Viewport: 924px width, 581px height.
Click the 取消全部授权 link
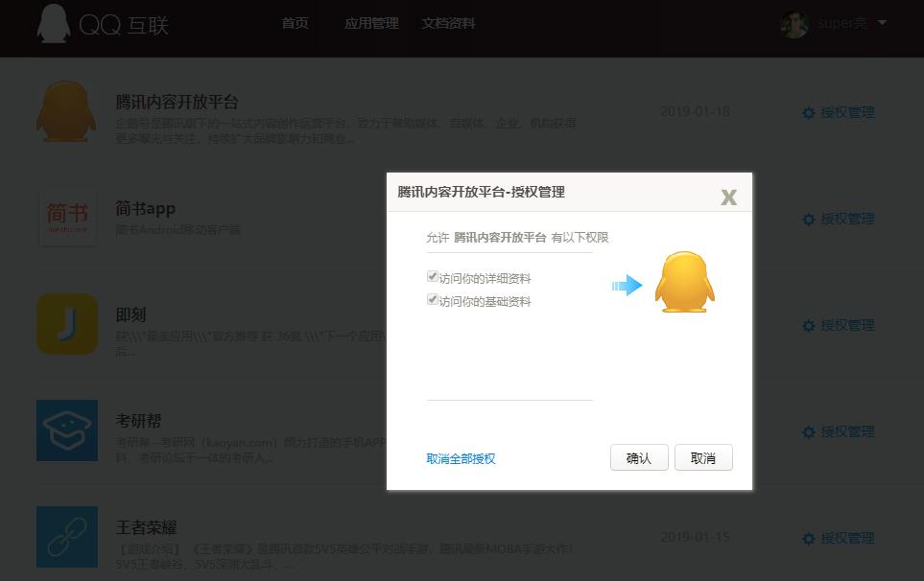click(460, 459)
